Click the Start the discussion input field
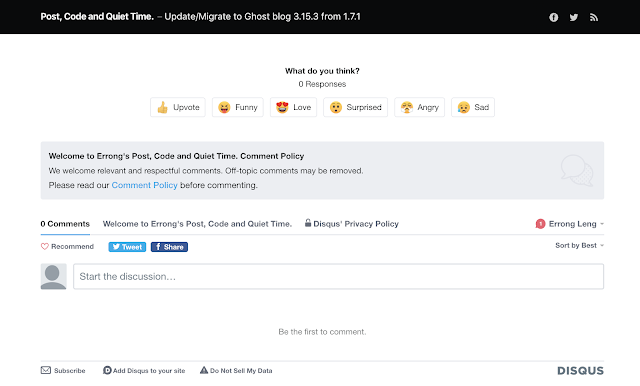Image resolution: width=640 pixels, height=386 pixels. 338,276
